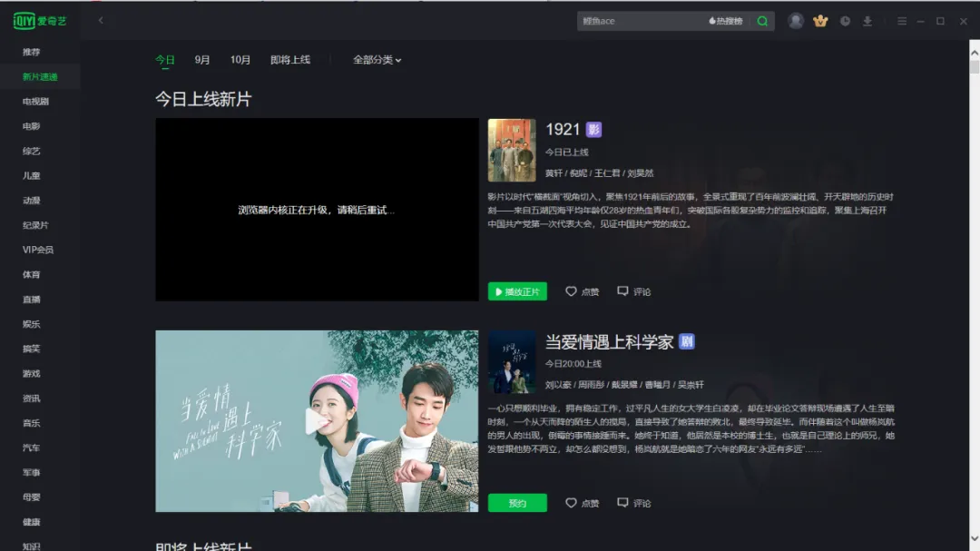Click 预约 to reserve 当爱情遇上科学家
Image resolution: width=980 pixels, height=551 pixels.
517,503
